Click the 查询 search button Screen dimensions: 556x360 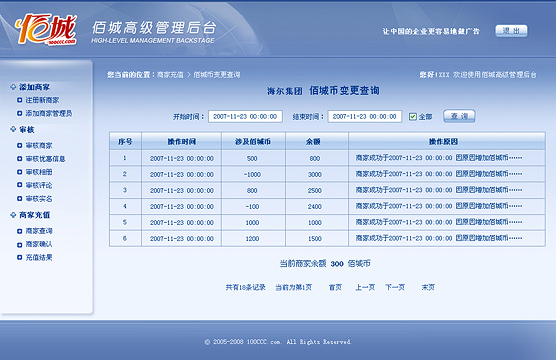click(459, 116)
